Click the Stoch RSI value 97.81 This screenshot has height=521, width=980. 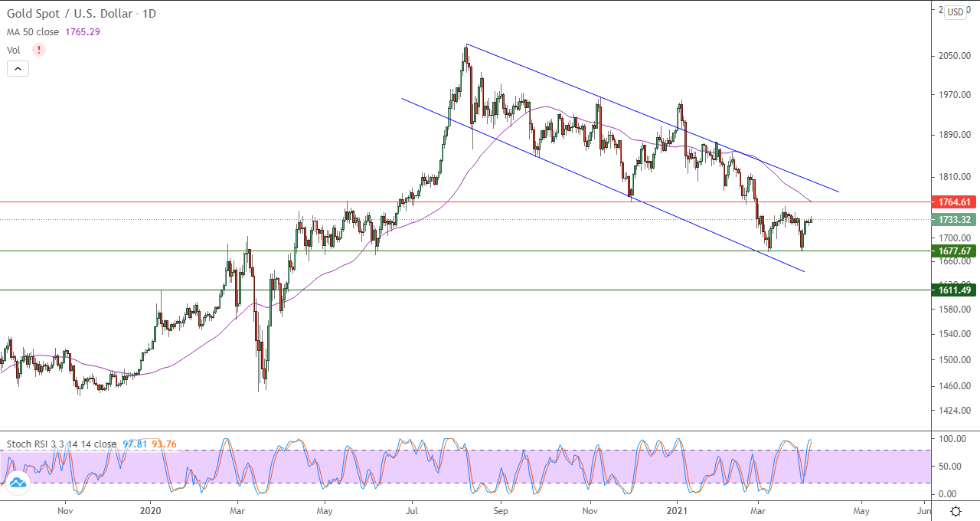pyautogui.click(x=136, y=444)
